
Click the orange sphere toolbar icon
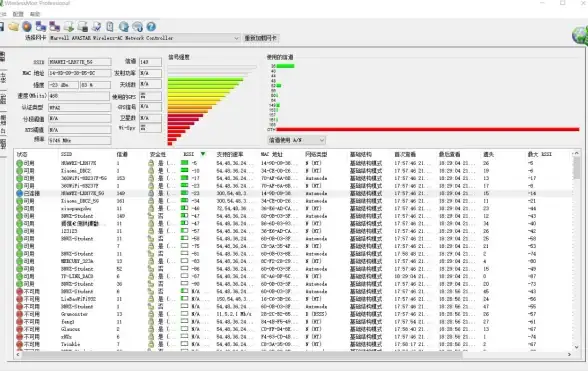(27, 27)
